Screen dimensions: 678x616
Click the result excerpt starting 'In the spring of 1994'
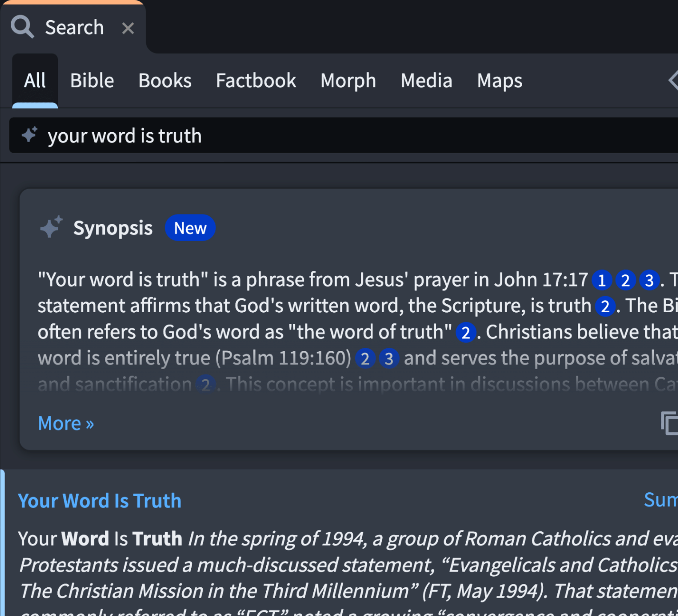point(348,573)
